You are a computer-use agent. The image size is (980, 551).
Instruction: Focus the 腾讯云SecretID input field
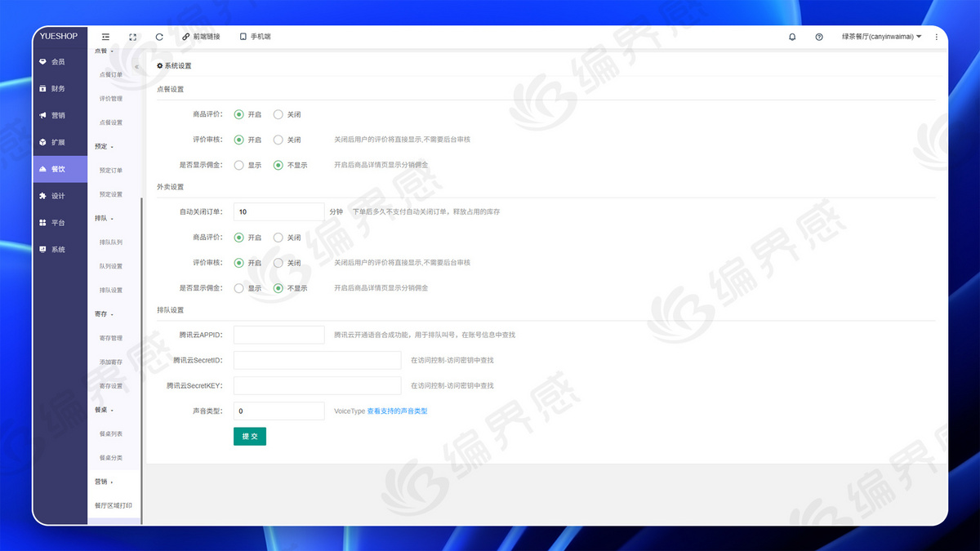[318, 360]
